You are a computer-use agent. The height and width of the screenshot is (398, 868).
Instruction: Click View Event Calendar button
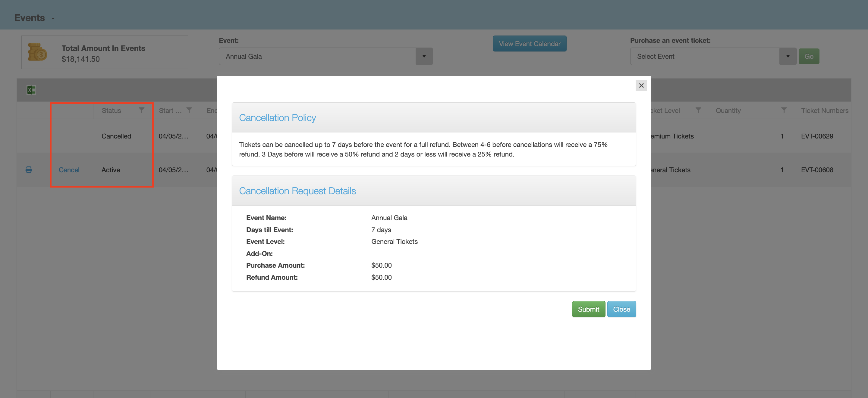coord(529,44)
